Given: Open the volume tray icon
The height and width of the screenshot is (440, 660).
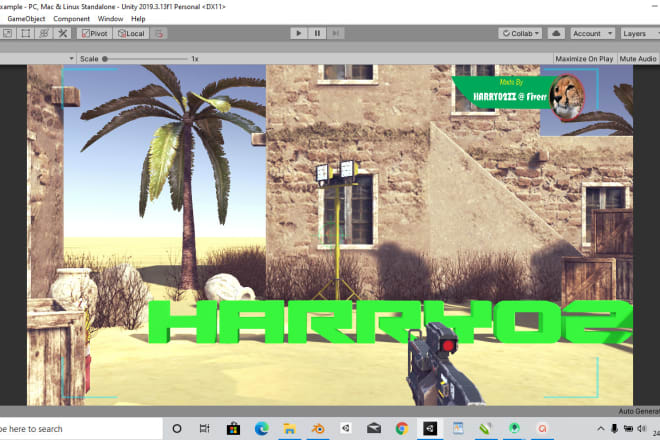Looking at the screenshot, I should pyautogui.click(x=641, y=429).
